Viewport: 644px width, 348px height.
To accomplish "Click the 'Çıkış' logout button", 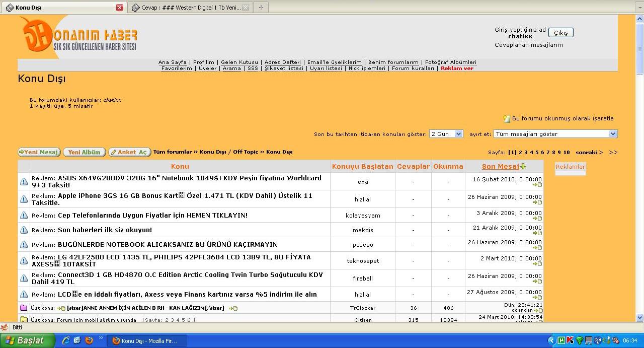I will (x=560, y=33).
